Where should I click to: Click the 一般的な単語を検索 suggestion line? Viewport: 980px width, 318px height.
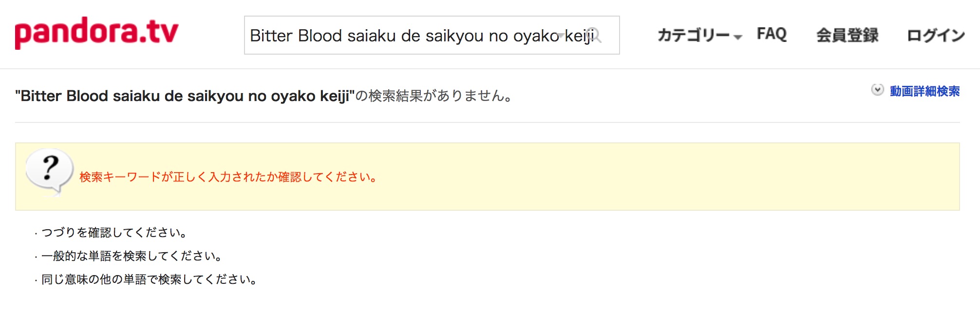tap(132, 256)
